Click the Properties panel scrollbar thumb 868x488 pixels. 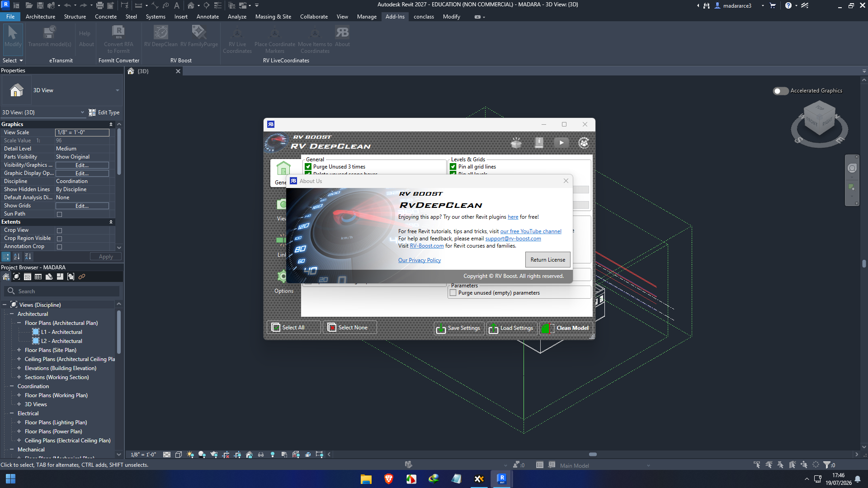coord(119,152)
